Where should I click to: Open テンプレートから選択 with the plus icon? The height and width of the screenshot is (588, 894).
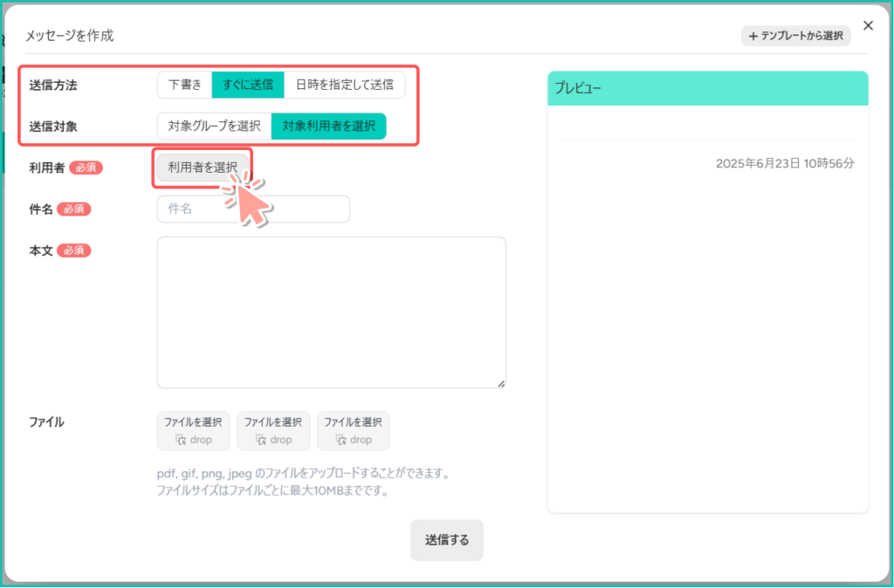coord(796,37)
